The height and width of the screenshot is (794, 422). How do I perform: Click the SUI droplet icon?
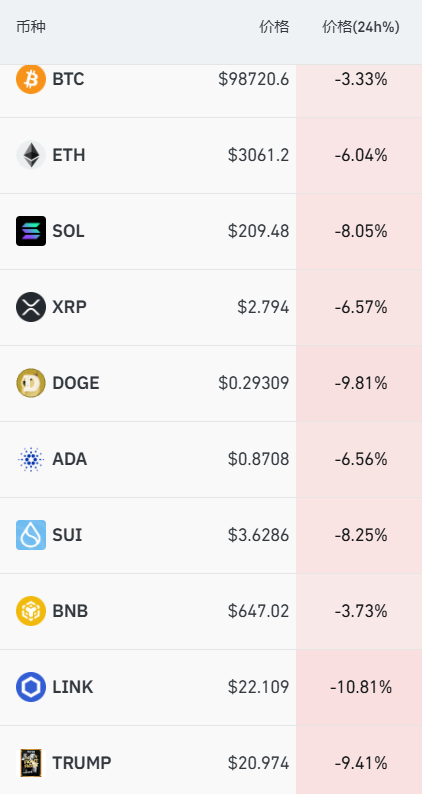pyautogui.click(x=31, y=535)
